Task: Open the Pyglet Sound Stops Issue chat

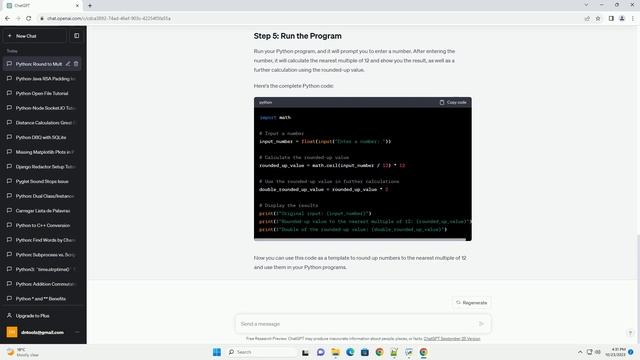Action: 42,182
